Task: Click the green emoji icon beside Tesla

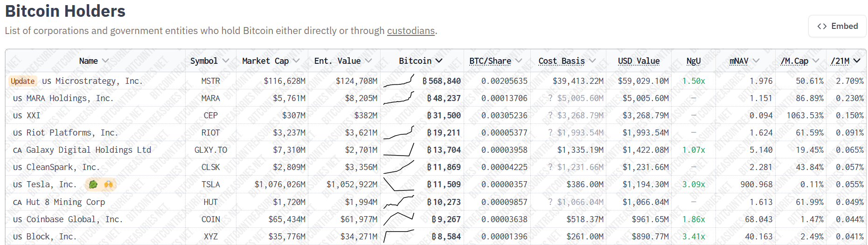Action: click(x=93, y=184)
